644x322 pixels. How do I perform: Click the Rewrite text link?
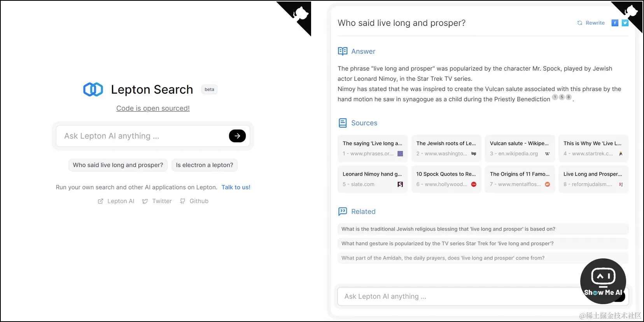pos(595,23)
